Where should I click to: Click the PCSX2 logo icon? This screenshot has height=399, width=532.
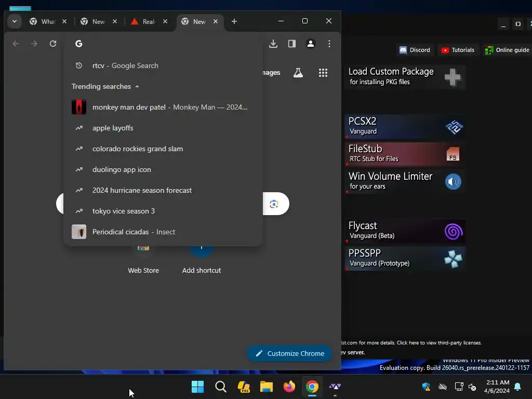(454, 127)
